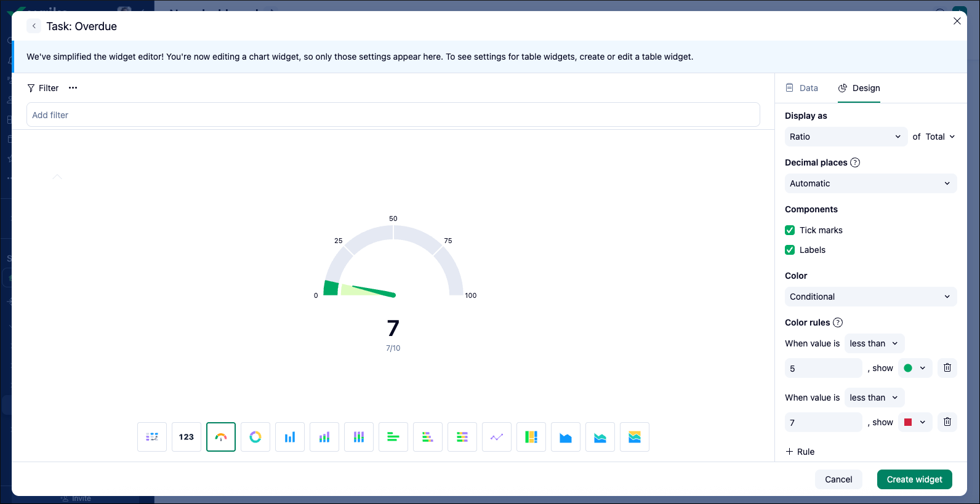Choose the number (123) chart type
The image size is (980, 504).
pyautogui.click(x=187, y=437)
